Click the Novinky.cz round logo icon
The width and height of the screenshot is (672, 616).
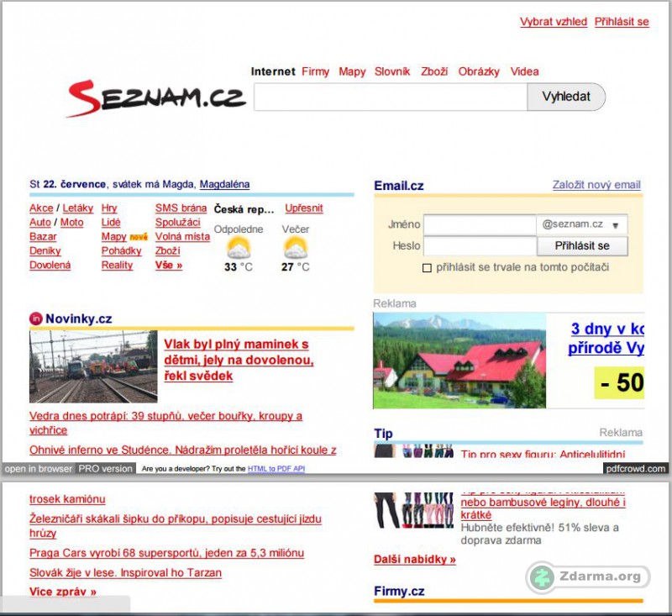point(36,319)
